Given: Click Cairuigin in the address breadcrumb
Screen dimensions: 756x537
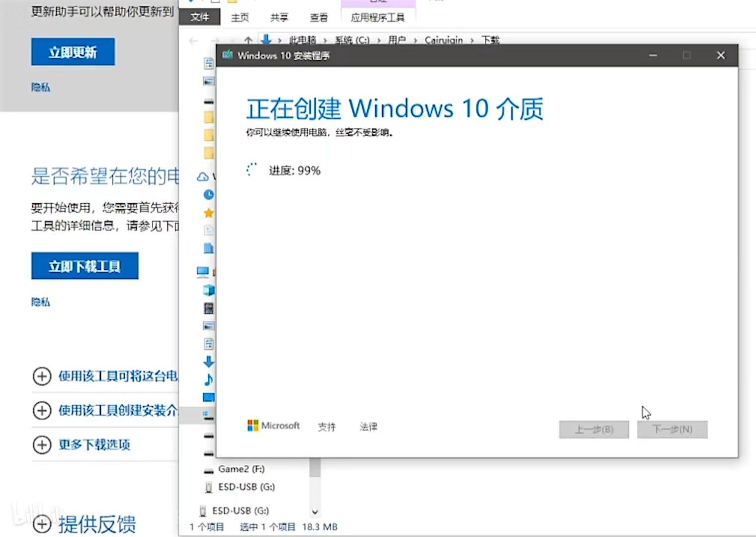Looking at the screenshot, I should [443, 40].
